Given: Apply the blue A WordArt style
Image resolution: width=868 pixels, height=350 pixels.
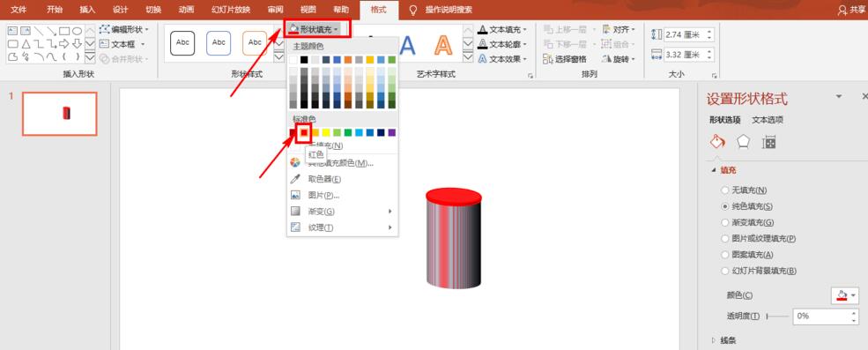Looking at the screenshot, I should [407, 46].
